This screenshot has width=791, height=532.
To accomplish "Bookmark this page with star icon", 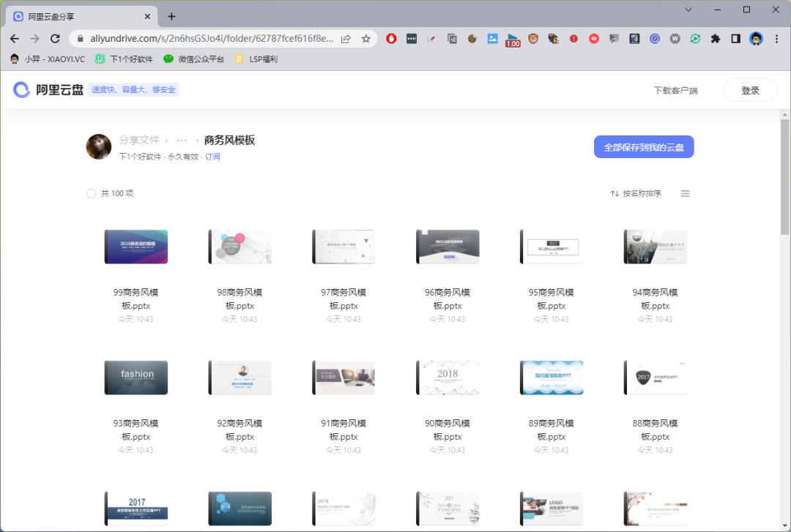I will tap(365, 39).
